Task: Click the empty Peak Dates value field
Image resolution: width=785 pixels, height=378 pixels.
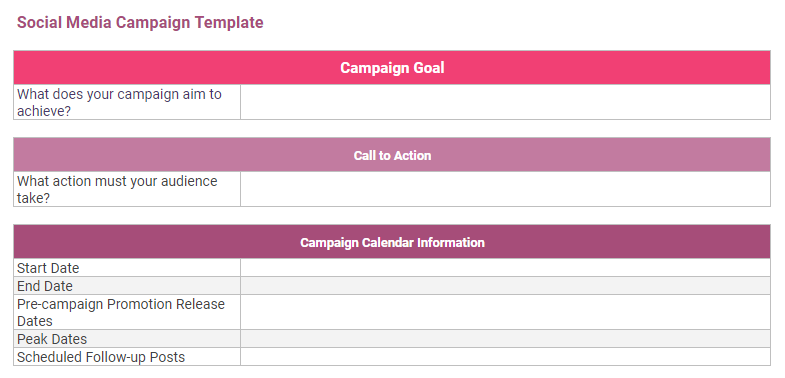Action: pyautogui.click(x=505, y=339)
